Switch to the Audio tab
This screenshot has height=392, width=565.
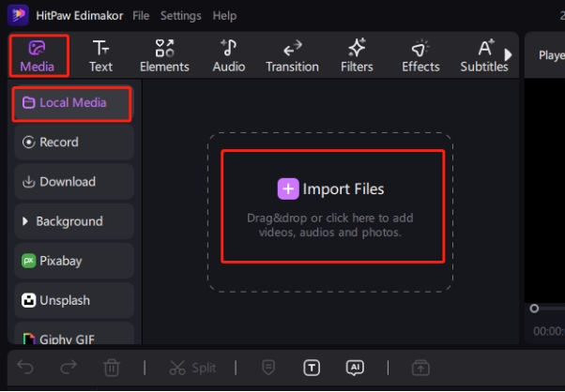point(229,55)
